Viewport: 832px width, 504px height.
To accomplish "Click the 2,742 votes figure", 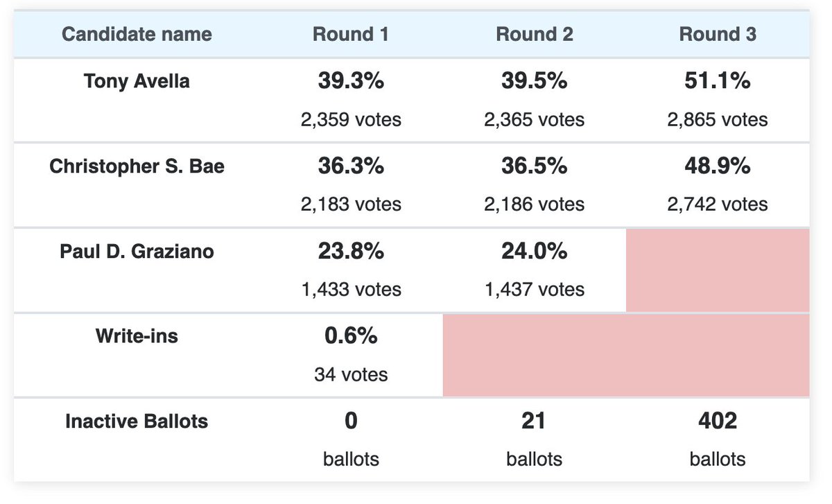I will (717, 205).
